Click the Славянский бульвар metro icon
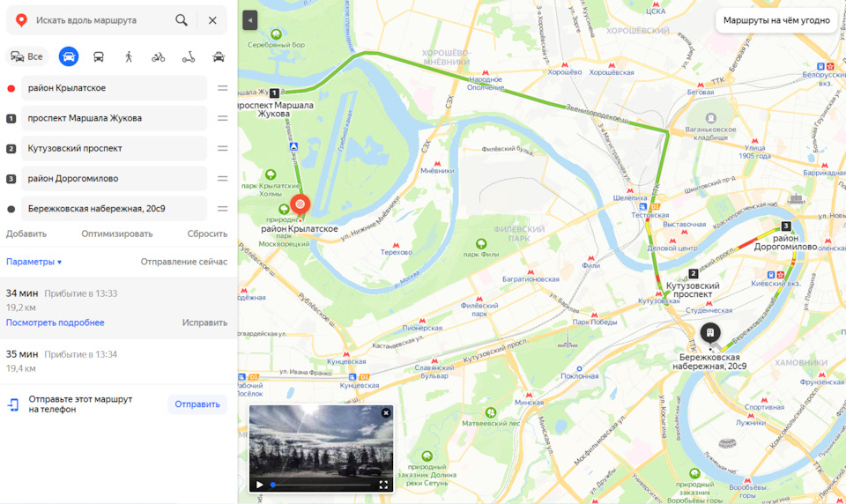Screen dimensions: 846x504 pos(434,361)
